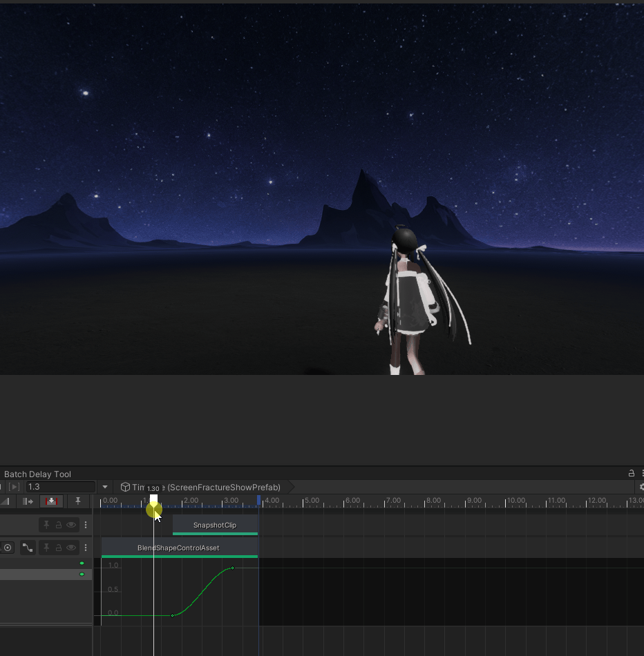The image size is (644, 656).
Task: Hide the BlendShapeControlAsset track with its eye icon
Action: (71, 547)
